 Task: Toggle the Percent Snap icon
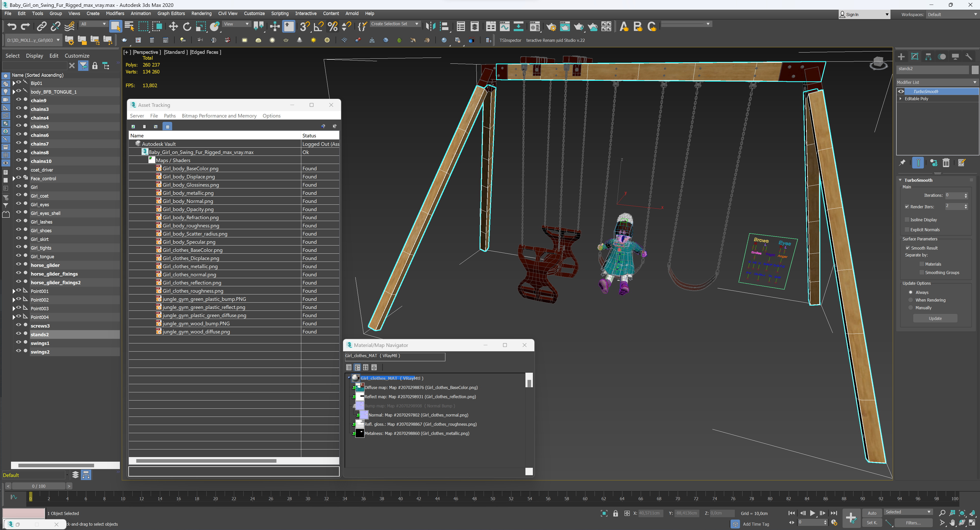[333, 26]
